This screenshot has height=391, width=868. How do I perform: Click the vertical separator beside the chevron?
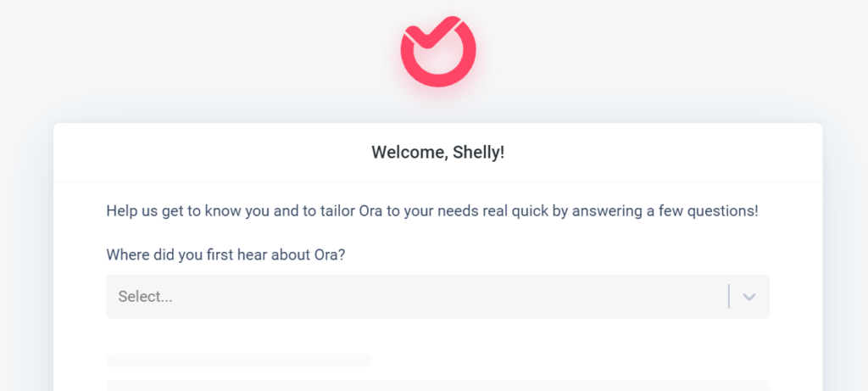click(729, 296)
